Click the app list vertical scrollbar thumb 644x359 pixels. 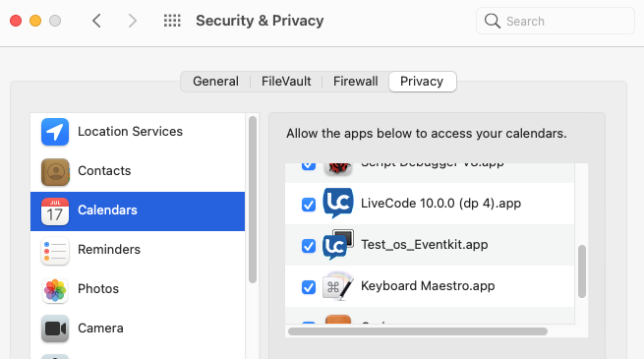click(582, 271)
